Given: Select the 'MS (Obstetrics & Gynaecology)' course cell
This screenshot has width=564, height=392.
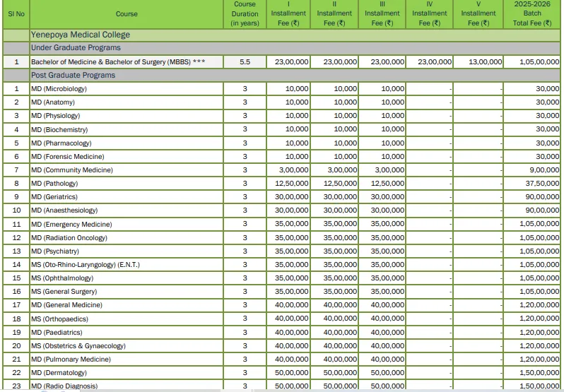Looking at the screenshot, I should pyautogui.click(x=78, y=346).
